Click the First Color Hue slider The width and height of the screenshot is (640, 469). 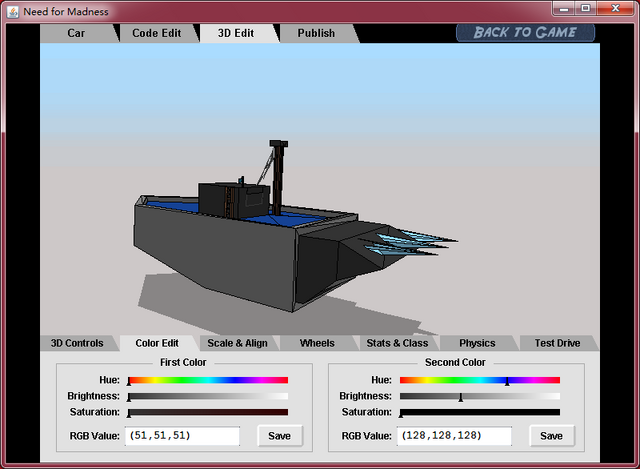[208, 380]
